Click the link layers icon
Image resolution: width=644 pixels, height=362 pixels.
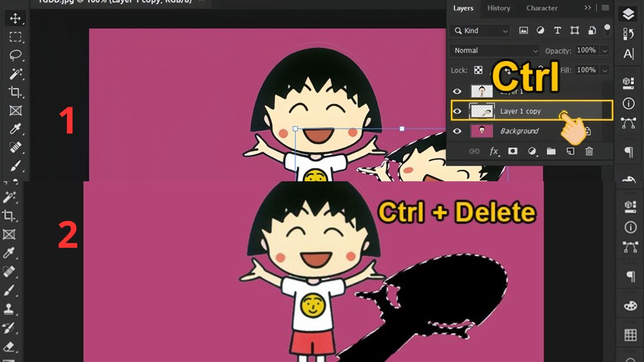pyautogui.click(x=474, y=151)
